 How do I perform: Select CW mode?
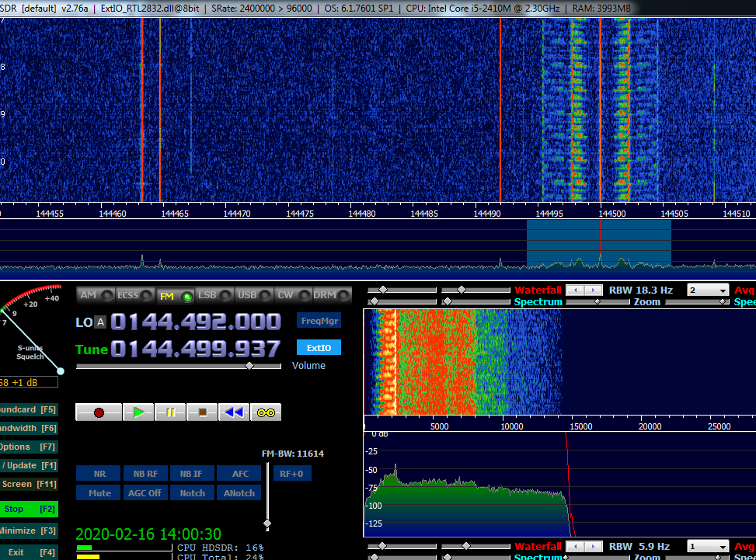tap(293, 295)
